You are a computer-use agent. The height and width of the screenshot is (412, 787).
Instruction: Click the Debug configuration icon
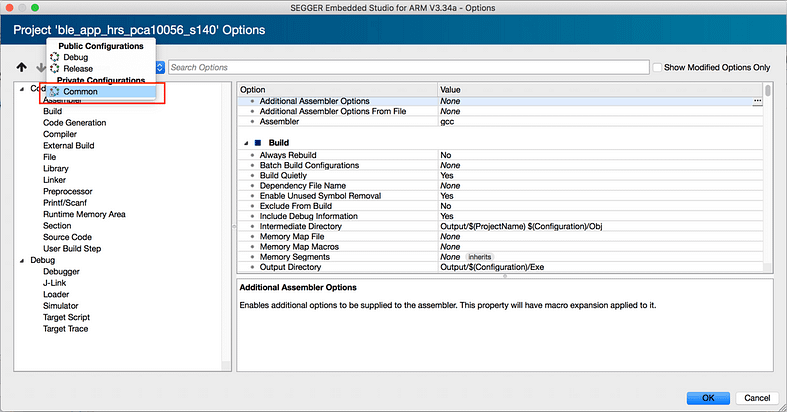55,57
